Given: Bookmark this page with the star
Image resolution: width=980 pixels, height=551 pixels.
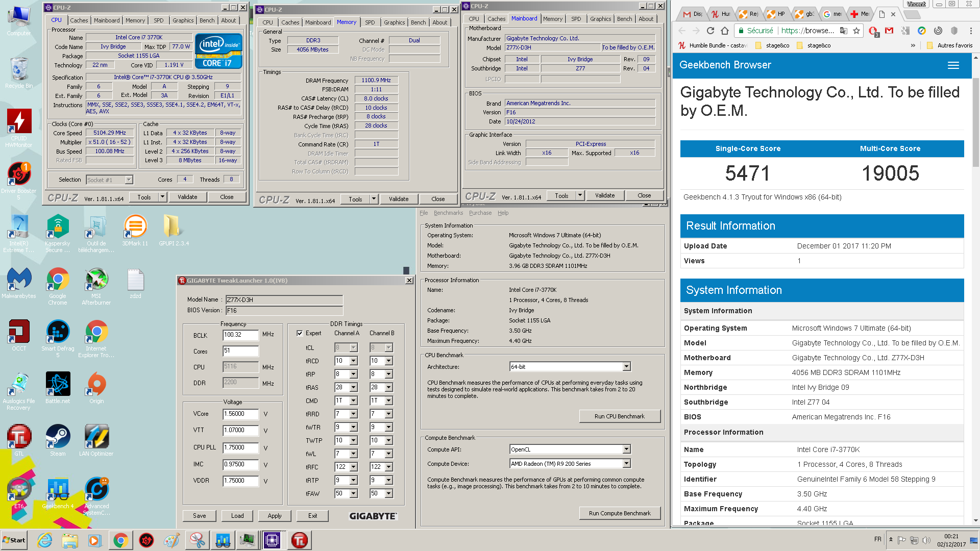Looking at the screenshot, I should coord(856,31).
